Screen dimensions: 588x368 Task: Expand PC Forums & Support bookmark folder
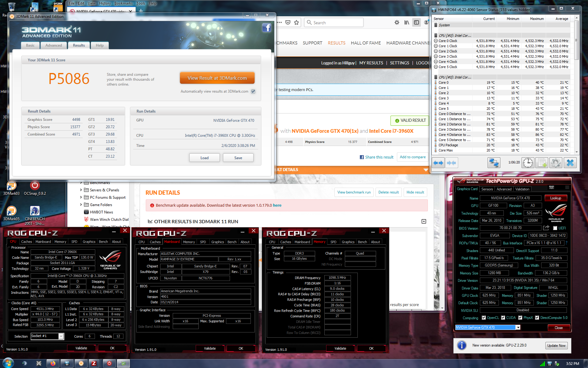point(81,197)
